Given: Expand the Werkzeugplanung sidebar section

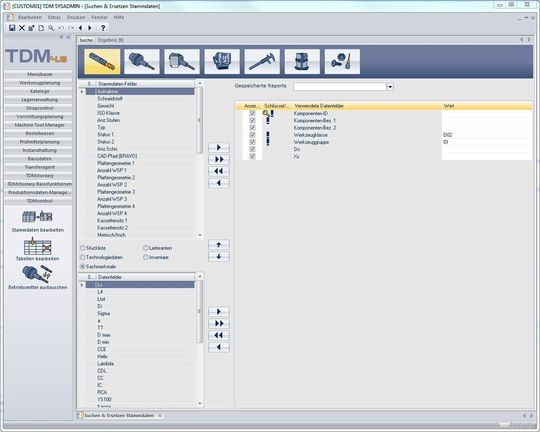Looking at the screenshot, I should click(39, 83).
